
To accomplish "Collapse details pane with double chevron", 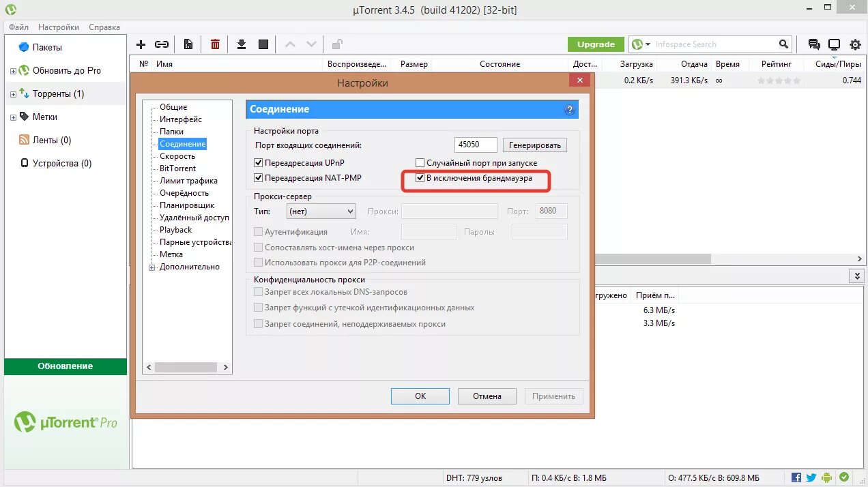I will [857, 276].
